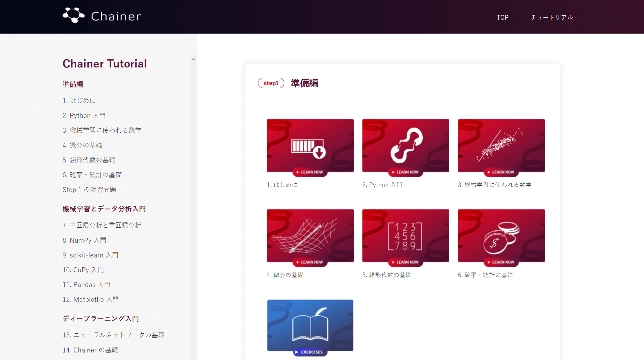Open sidebar link 6. 確率・統計の基礎
The height and width of the screenshot is (360, 644).
(x=92, y=175)
